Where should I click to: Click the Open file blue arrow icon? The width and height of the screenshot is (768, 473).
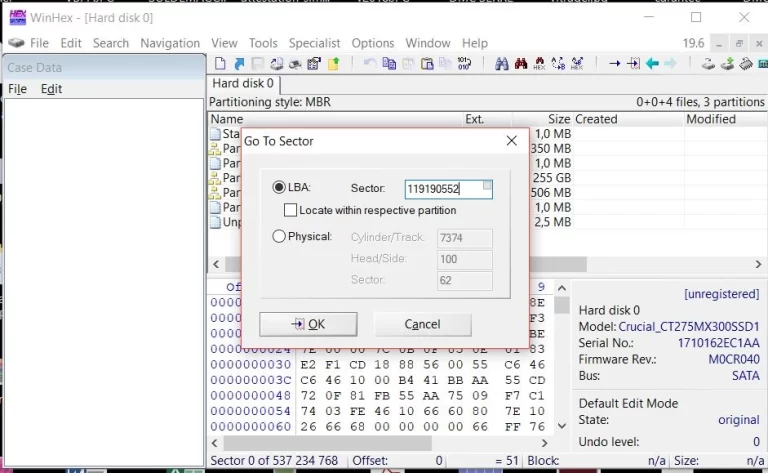(239, 64)
